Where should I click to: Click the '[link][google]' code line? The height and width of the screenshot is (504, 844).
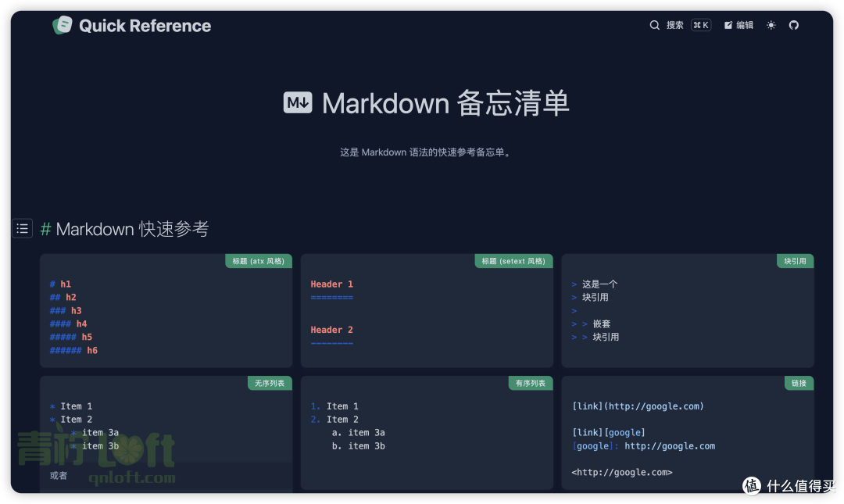[x=608, y=433]
